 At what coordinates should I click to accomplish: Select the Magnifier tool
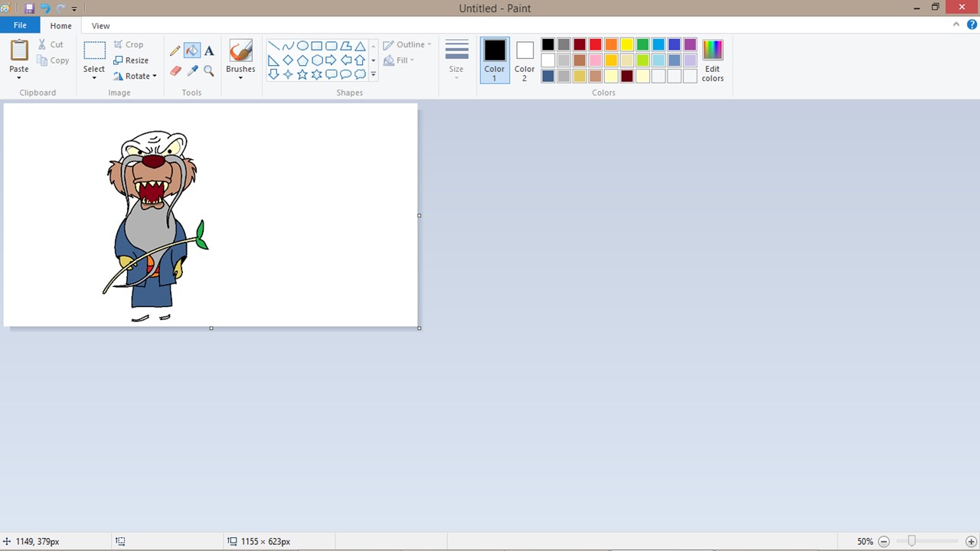(209, 70)
